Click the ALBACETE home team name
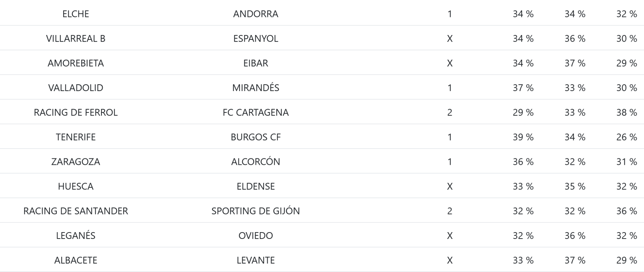This screenshot has height=272, width=644. [76, 260]
